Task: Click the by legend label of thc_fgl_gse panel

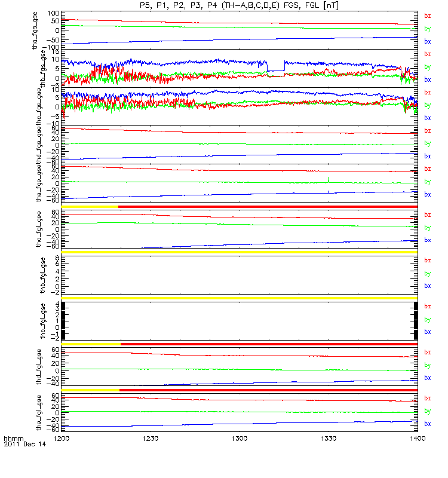Action: click(428, 320)
